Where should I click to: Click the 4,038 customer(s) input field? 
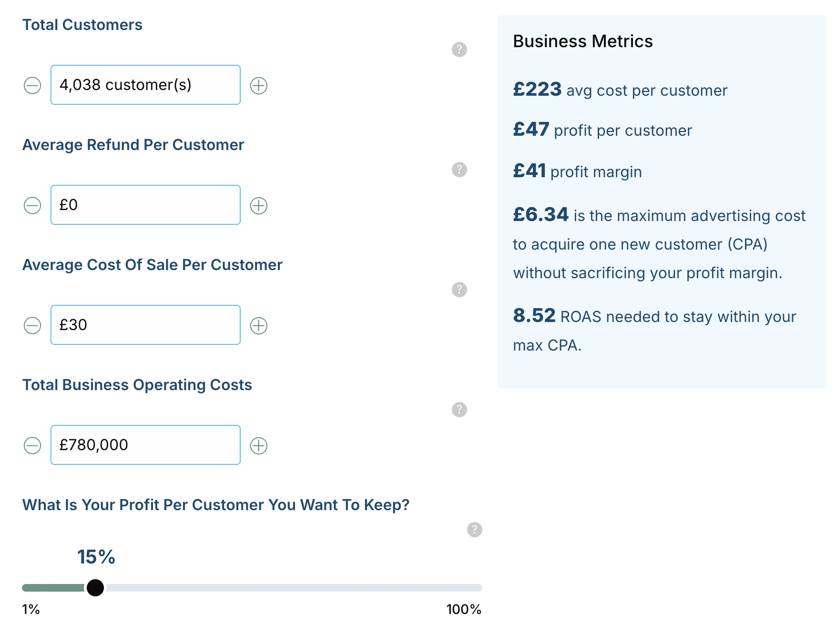click(145, 85)
